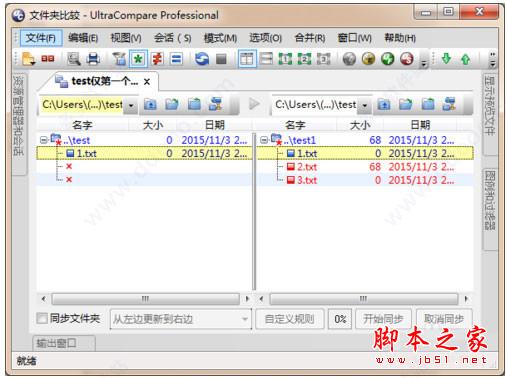This screenshot has width=506, height=378.
Task: Open left pane path dropdown arrow
Action: 131,105
